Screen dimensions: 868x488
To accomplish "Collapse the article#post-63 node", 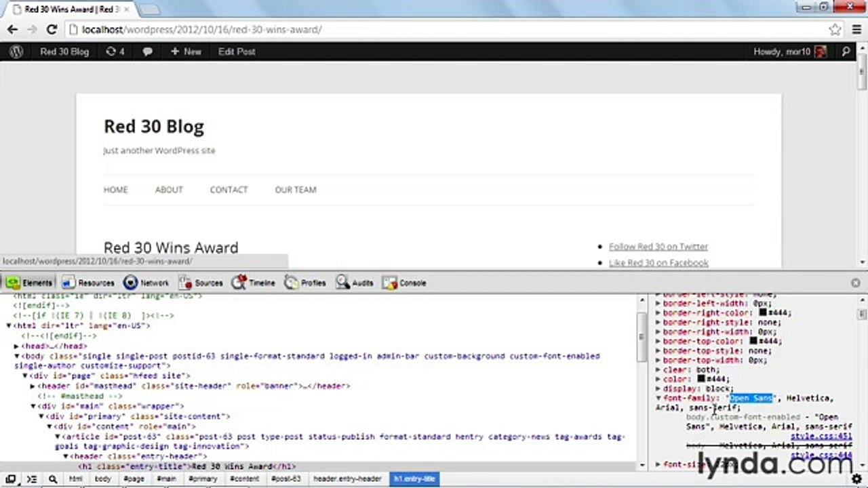I will [x=58, y=437].
